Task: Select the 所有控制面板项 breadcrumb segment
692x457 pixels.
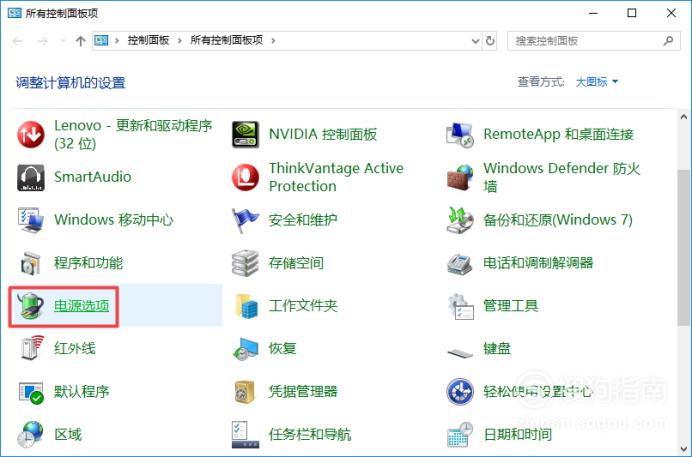Action: click(226, 41)
